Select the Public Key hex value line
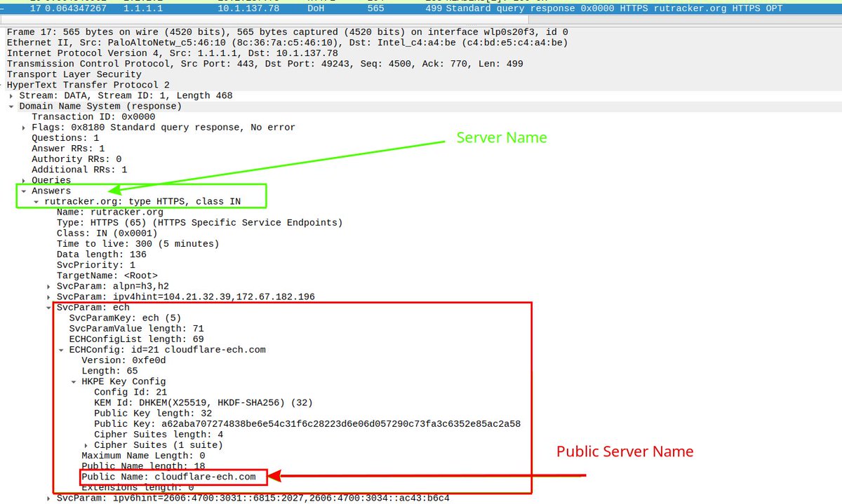Viewport: 842px width, 504px height. tap(307, 423)
